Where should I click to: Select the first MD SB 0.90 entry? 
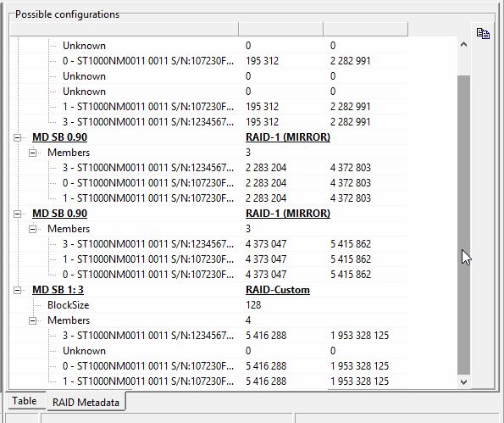60,137
